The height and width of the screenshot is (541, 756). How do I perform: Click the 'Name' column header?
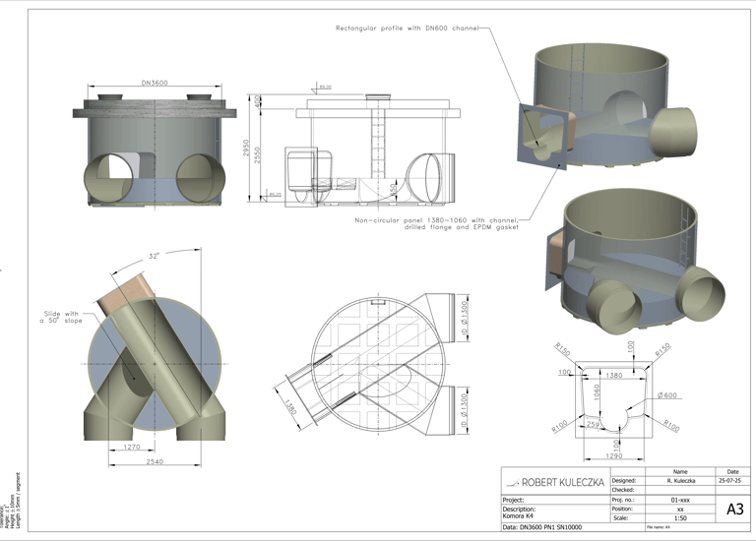(x=680, y=471)
